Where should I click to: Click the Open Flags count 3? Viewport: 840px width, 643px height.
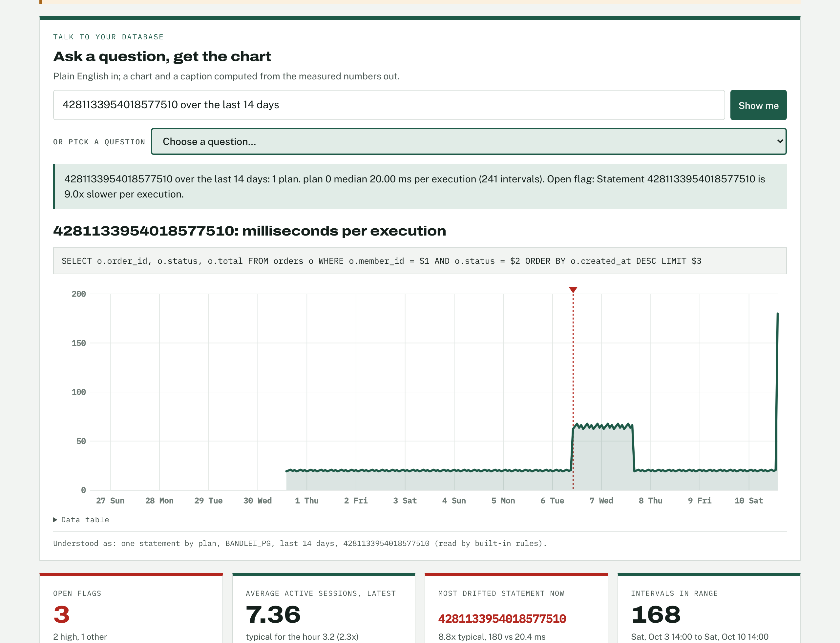[61, 615]
